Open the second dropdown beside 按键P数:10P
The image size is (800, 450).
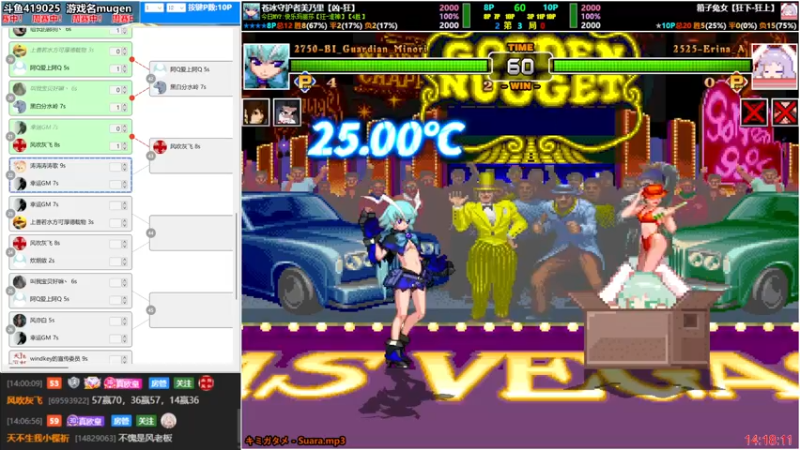pos(176,8)
